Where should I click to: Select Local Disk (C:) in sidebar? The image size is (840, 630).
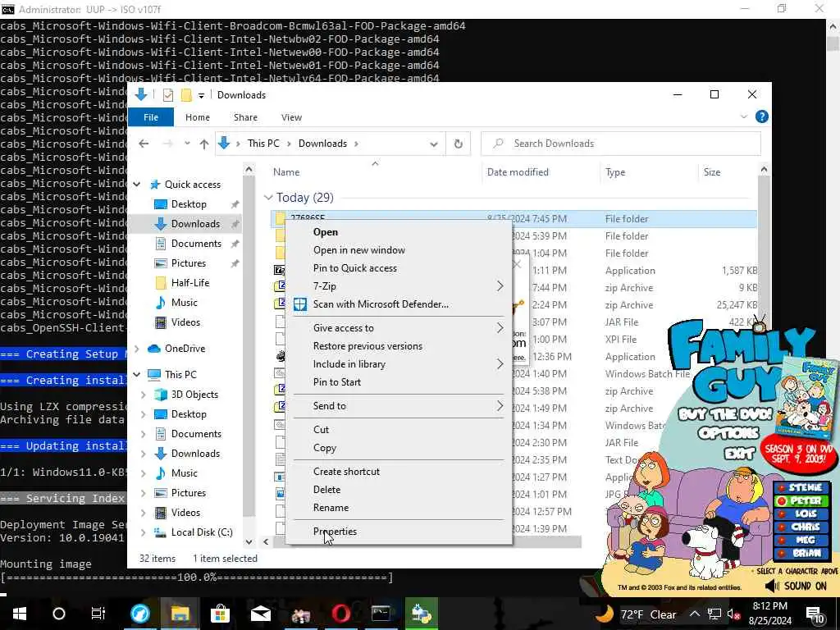click(x=202, y=532)
